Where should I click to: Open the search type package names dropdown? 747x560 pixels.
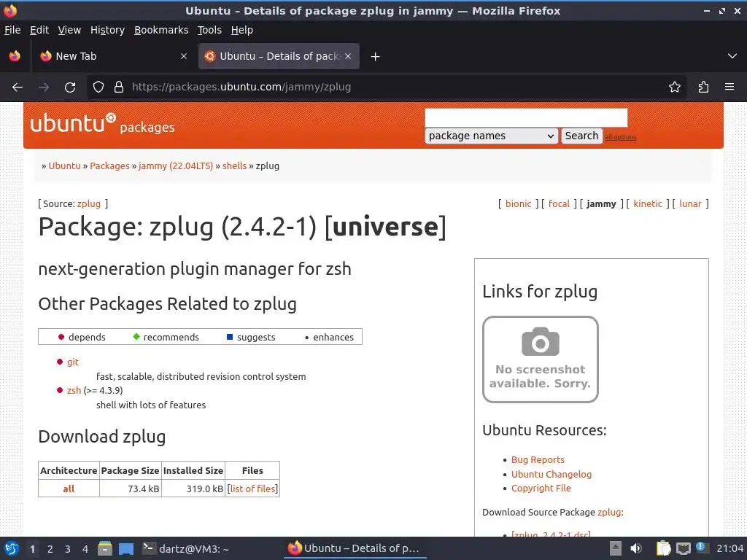(491, 136)
